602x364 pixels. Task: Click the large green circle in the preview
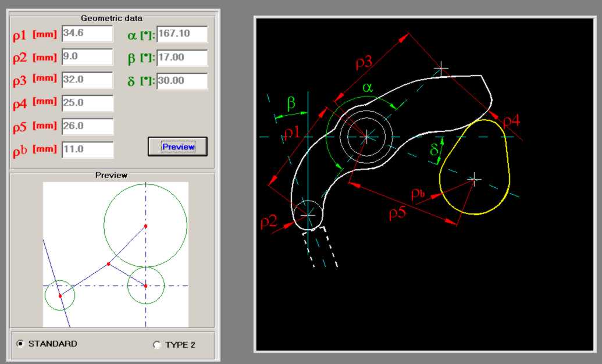(x=145, y=224)
